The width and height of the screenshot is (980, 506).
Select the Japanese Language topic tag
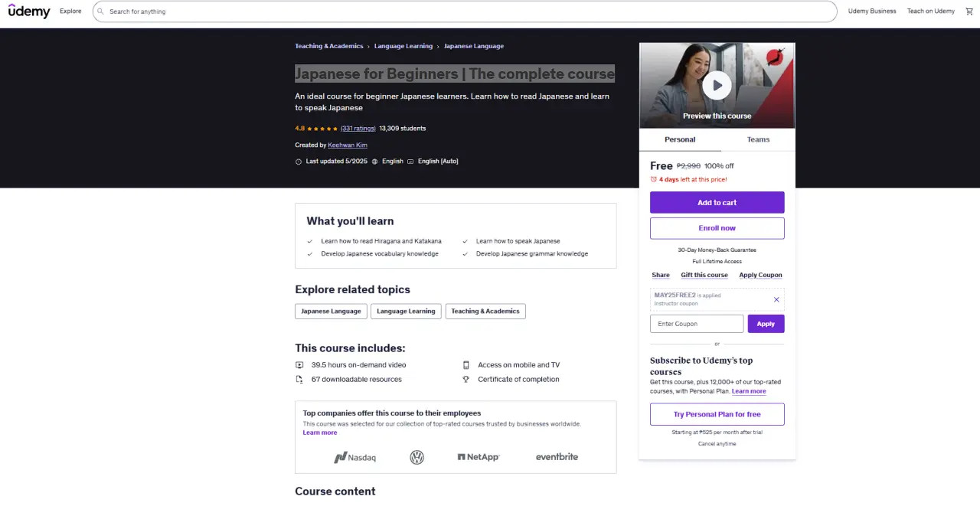tap(331, 312)
